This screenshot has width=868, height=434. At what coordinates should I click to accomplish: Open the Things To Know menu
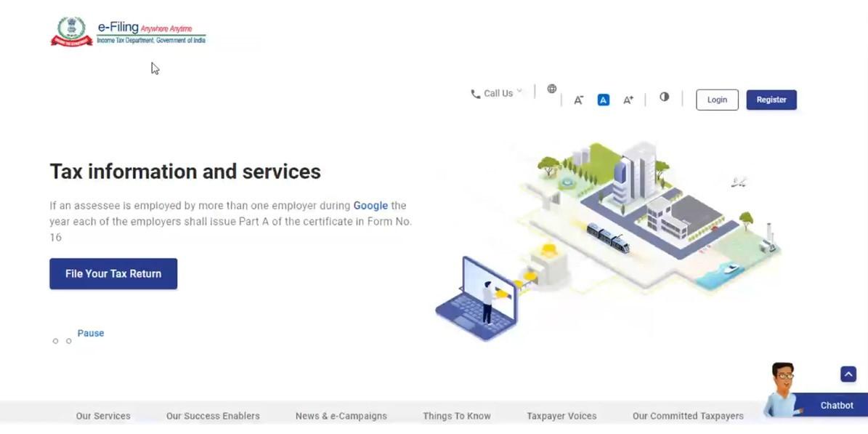[x=456, y=415]
